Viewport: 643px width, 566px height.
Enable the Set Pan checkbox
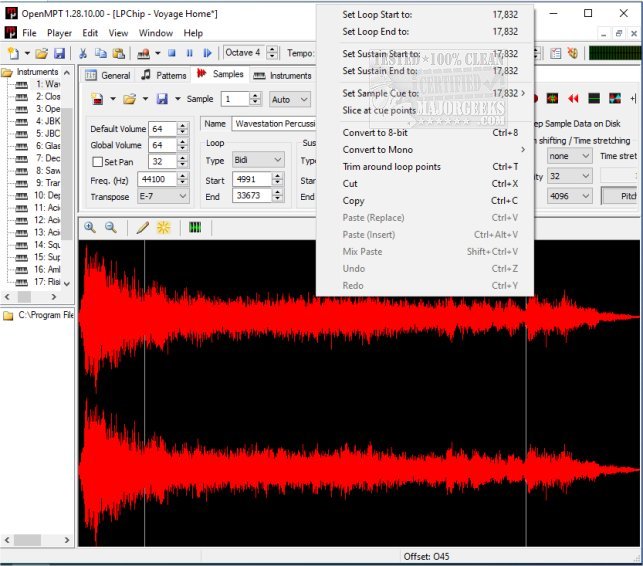pyautogui.click(x=97, y=162)
